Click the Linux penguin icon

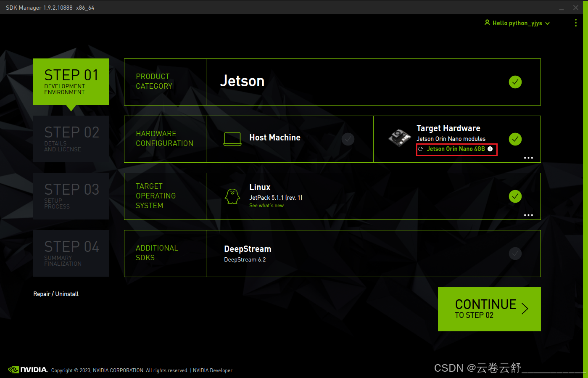(232, 196)
